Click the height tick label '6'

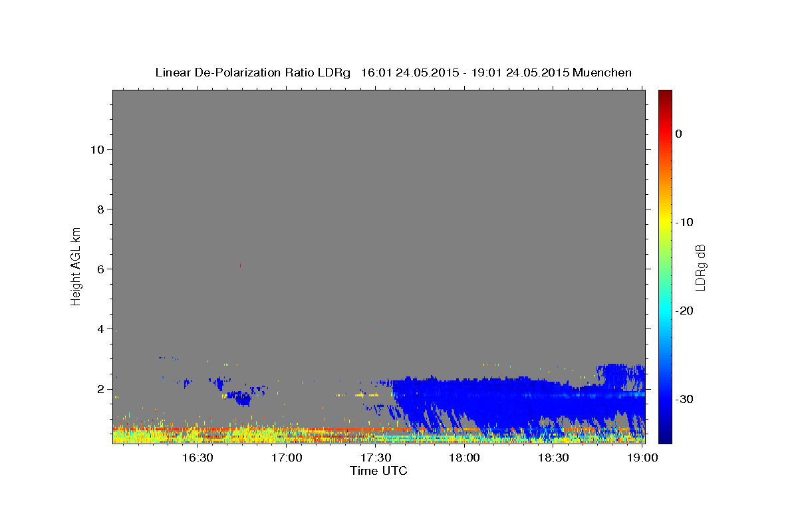click(100, 269)
